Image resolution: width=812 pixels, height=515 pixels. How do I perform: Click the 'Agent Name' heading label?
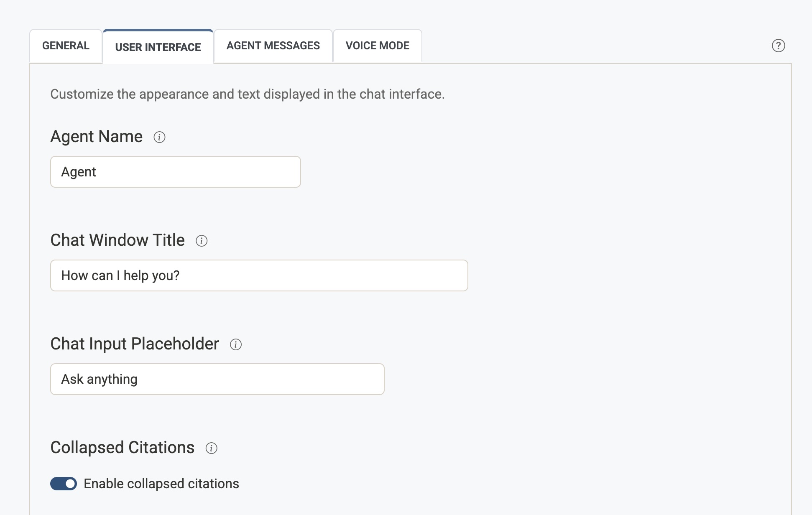click(x=97, y=137)
